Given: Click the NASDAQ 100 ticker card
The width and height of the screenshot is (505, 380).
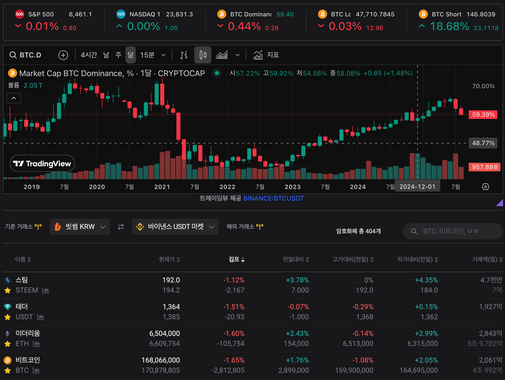Looking at the screenshot, I should [x=155, y=21].
